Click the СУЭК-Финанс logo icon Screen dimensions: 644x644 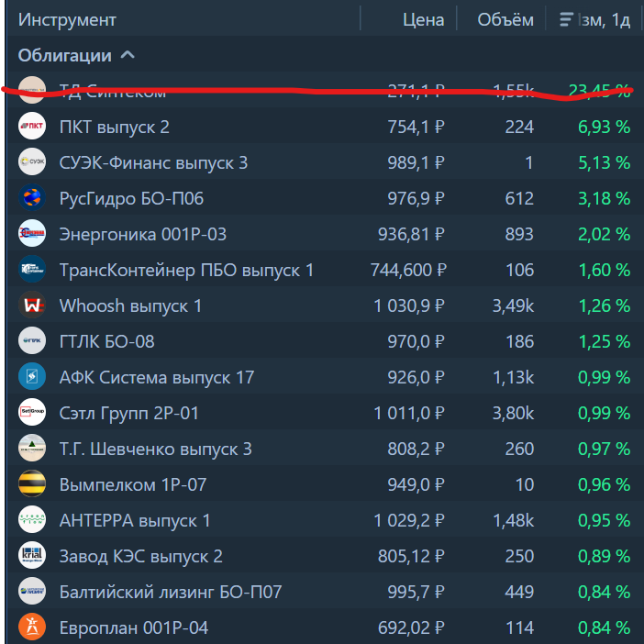[32, 161]
